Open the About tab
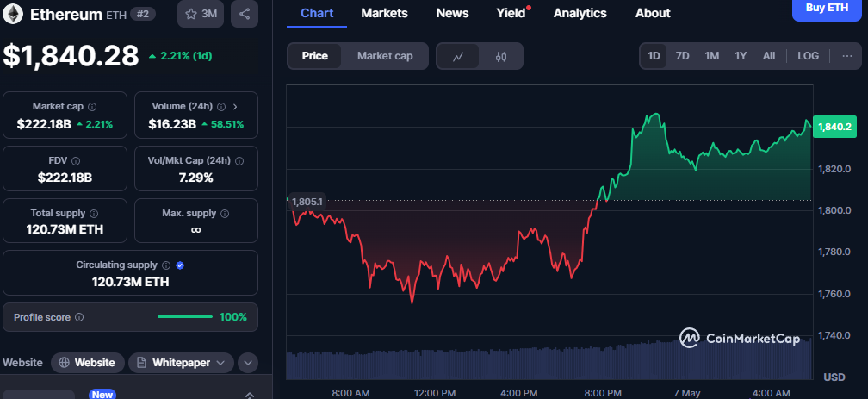The width and height of the screenshot is (868, 399). tap(653, 13)
